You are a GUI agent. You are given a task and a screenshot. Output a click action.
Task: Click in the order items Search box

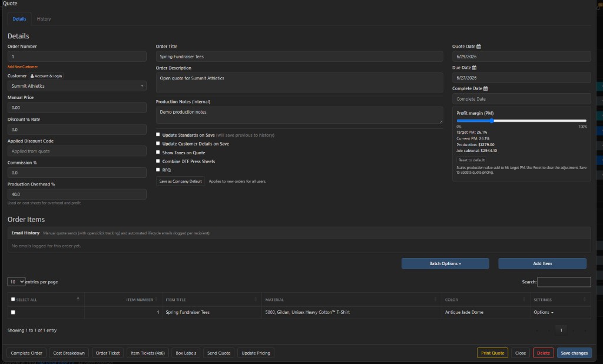click(564, 282)
